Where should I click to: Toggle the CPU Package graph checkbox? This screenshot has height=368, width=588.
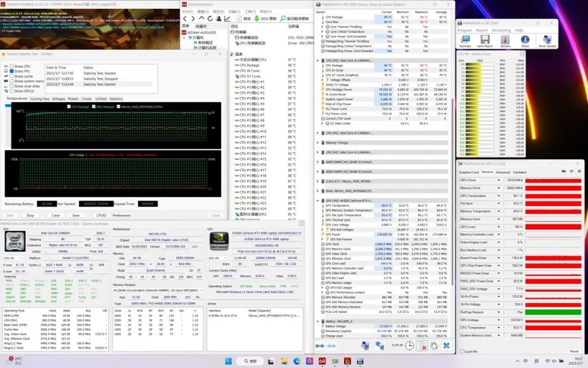[69, 107]
